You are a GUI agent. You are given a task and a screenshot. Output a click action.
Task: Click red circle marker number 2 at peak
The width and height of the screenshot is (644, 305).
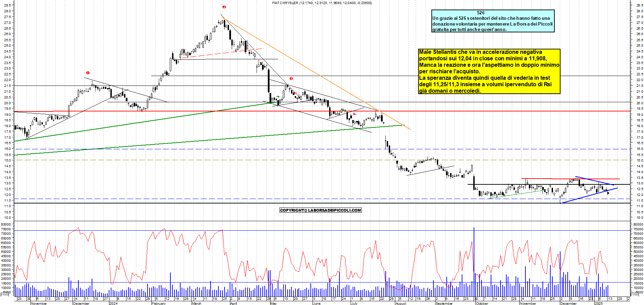click(x=224, y=7)
